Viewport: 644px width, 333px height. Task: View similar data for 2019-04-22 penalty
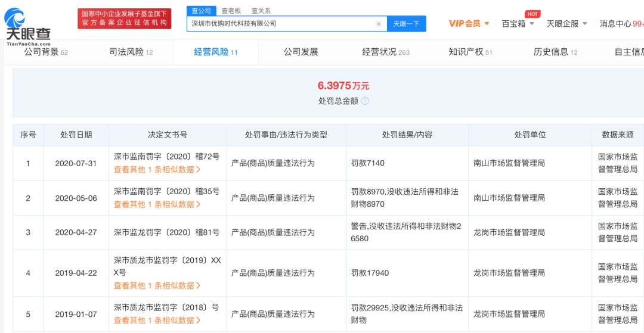[157, 285]
